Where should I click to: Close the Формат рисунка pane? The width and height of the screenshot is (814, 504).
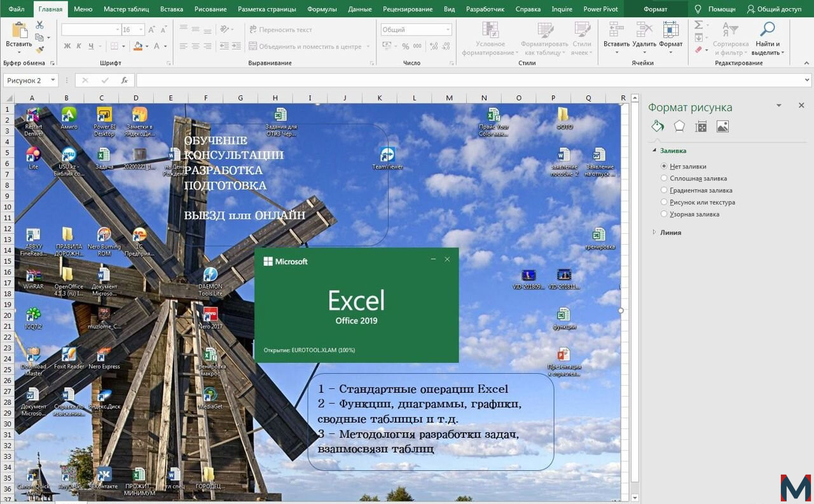pyautogui.click(x=801, y=106)
